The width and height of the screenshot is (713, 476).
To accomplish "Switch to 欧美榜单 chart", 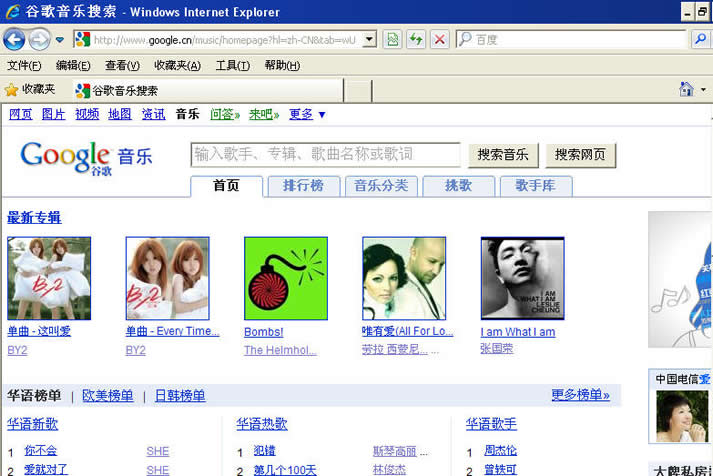I will 108,396.
